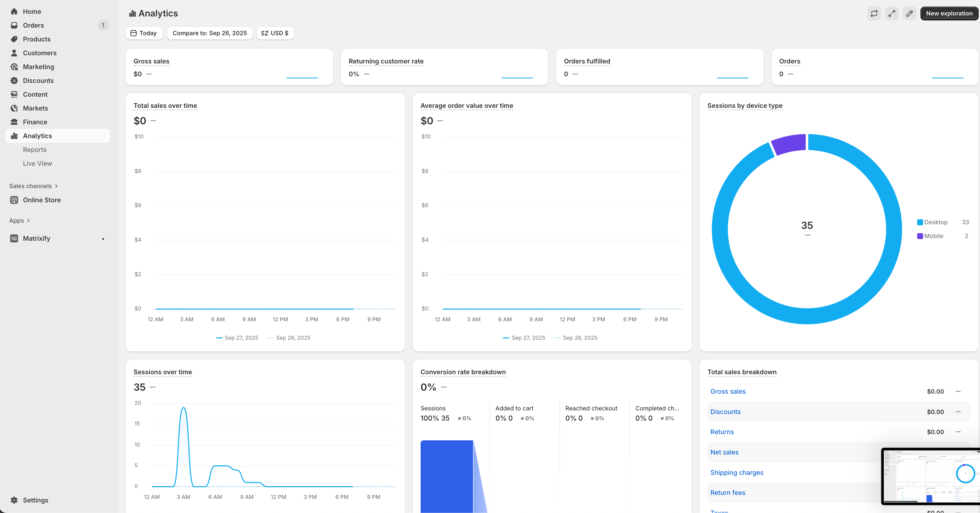Viewport: 980px width, 513px height.
Task: Open the Today date range picker
Action: (144, 33)
